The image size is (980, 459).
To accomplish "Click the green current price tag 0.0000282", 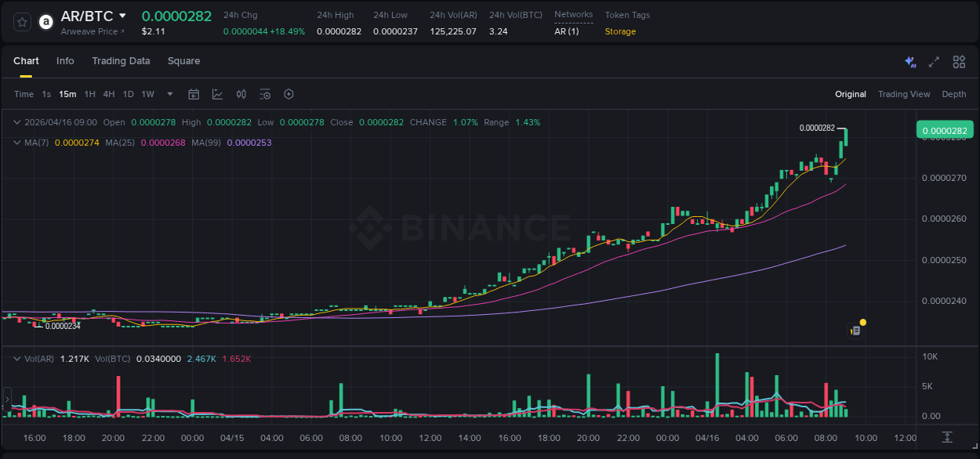I will point(944,130).
